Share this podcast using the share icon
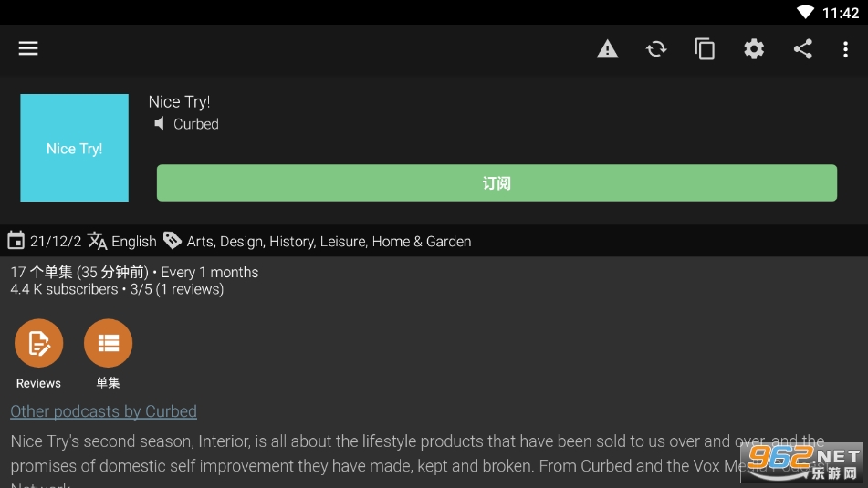The image size is (868, 488). pyautogui.click(x=802, y=49)
